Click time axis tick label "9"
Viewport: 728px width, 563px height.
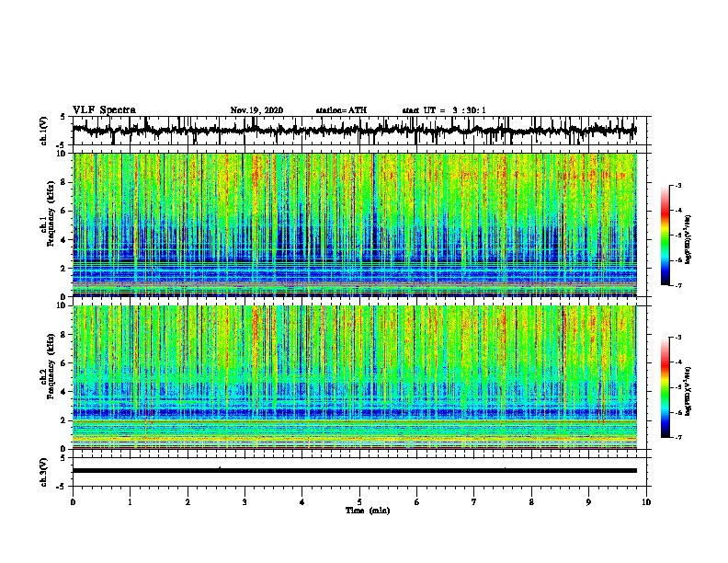pyautogui.click(x=588, y=502)
